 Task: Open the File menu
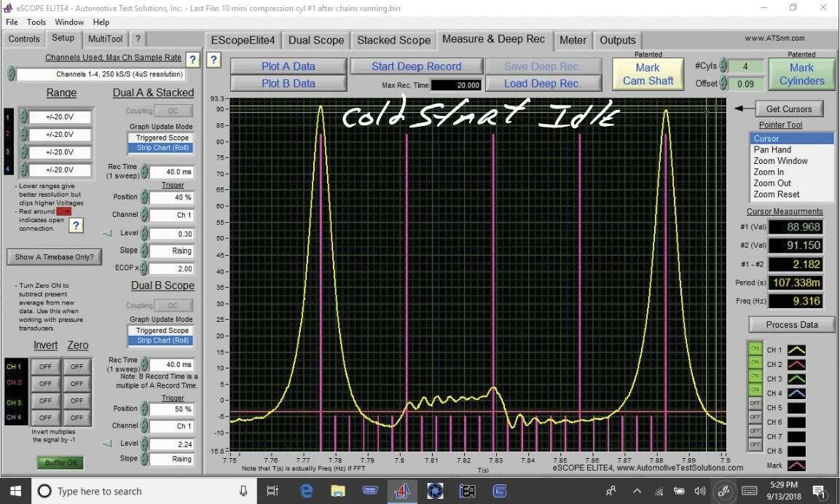(12, 22)
